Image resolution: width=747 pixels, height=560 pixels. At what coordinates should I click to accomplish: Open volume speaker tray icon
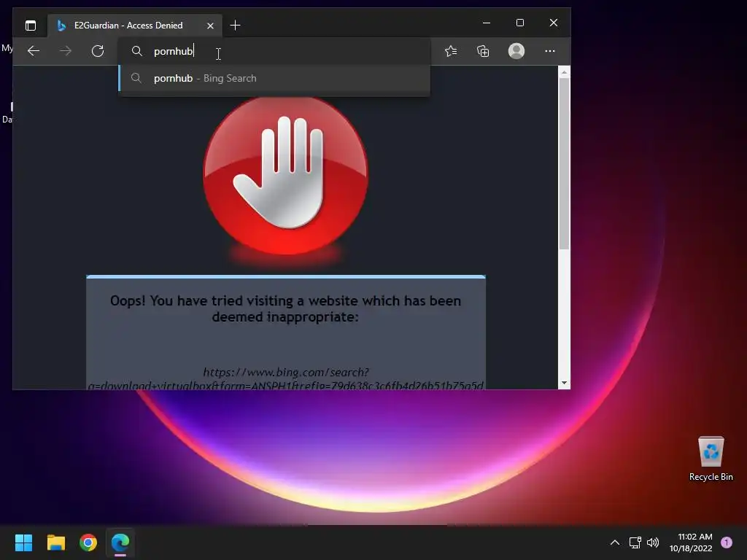tap(653, 542)
